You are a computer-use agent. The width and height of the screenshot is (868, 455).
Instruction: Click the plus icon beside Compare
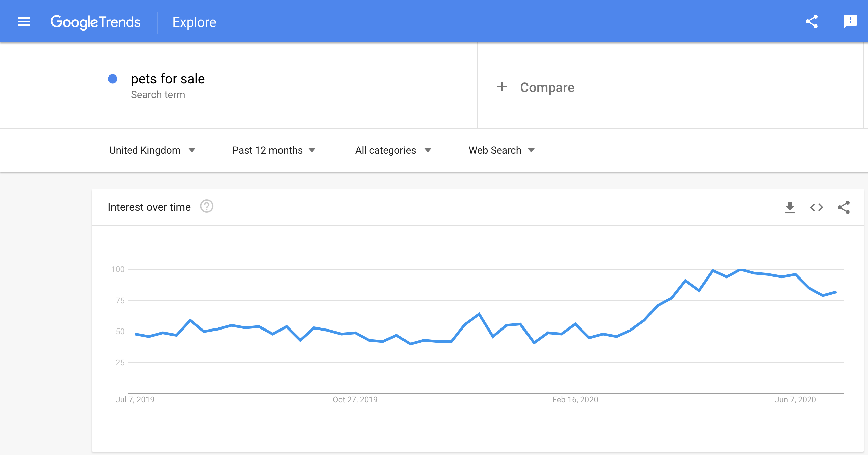pyautogui.click(x=502, y=87)
